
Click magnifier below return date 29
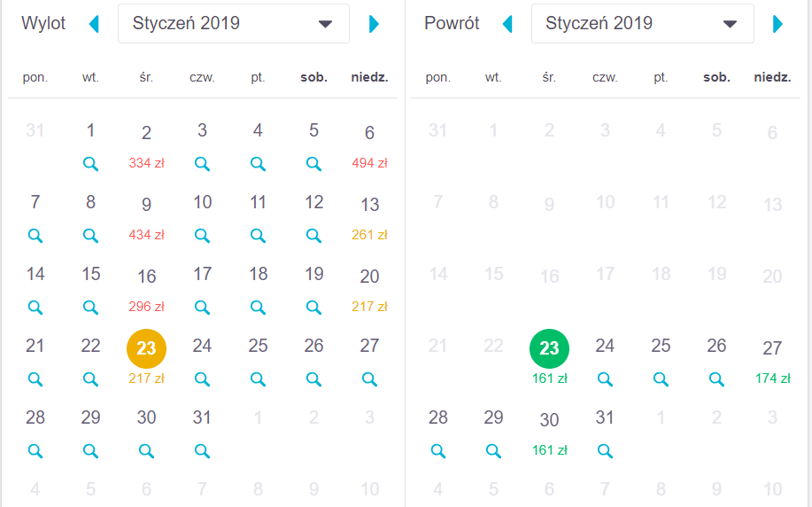[x=493, y=451]
